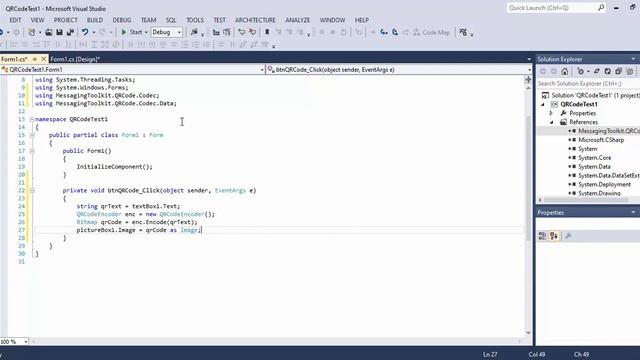Start debugging with the green Start button
640x360 pixels.
point(131,32)
